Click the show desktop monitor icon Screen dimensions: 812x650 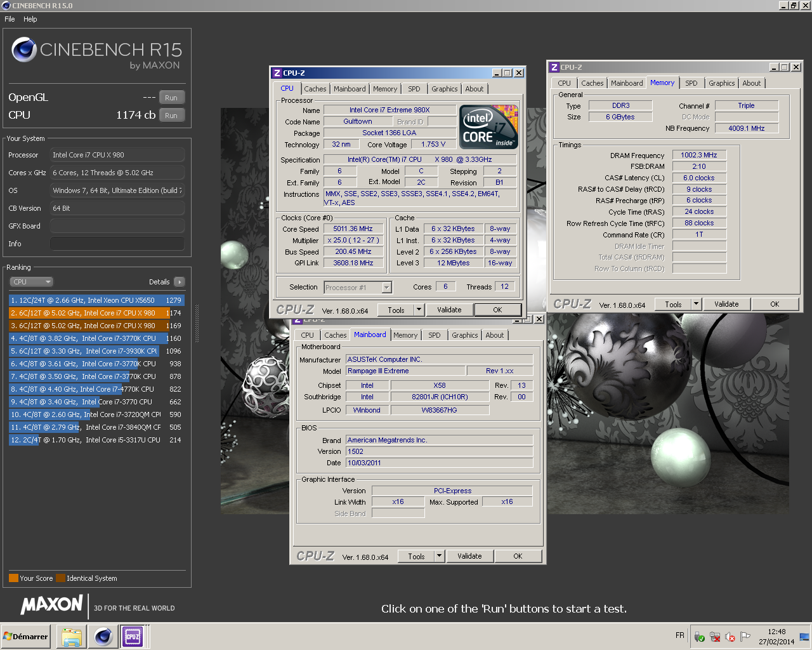804,637
